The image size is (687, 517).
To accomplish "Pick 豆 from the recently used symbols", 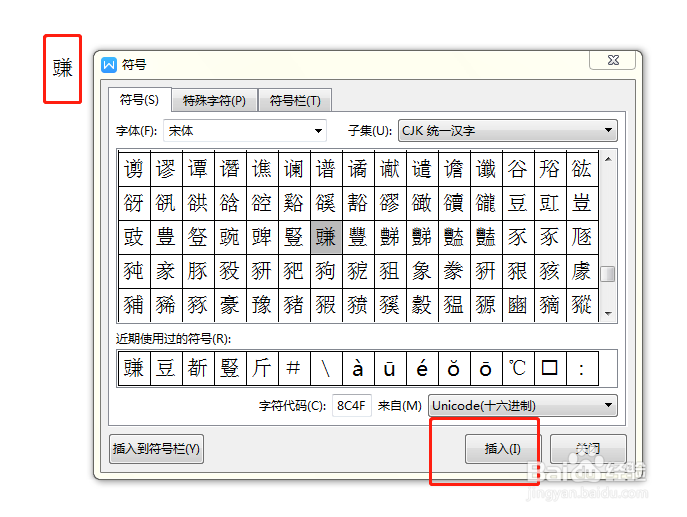I will (166, 368).
